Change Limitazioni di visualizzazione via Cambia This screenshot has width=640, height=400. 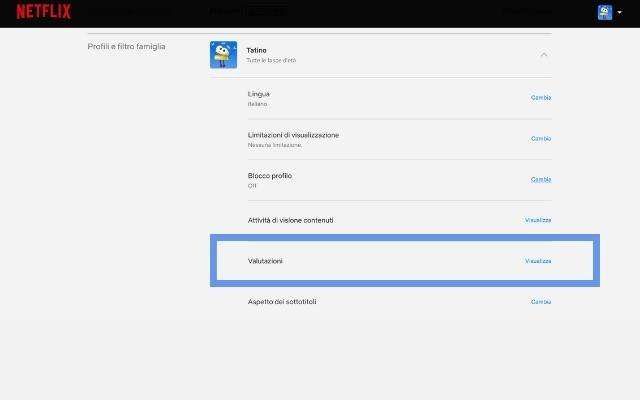[x=540, y=139]
